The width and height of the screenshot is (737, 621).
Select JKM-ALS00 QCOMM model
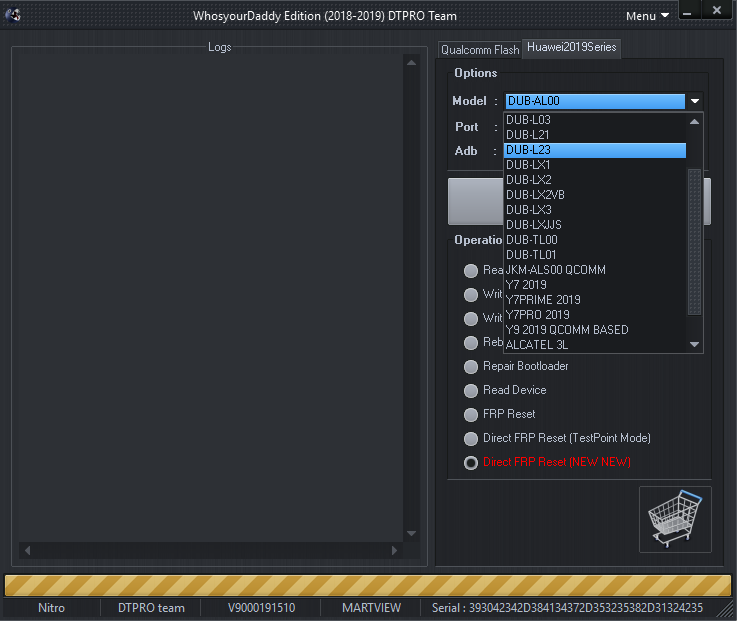point(595,270)
